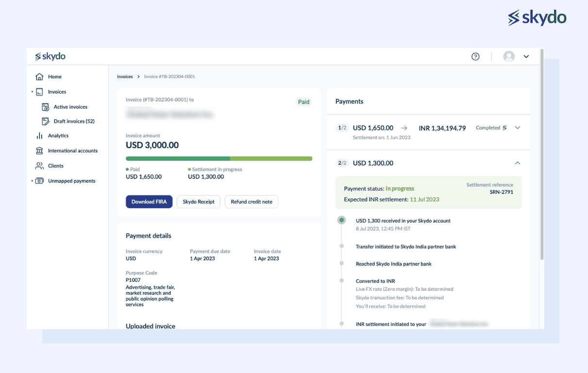Open the help question mark icon
The image size is (588, 373).
click(x=475, y=56)
